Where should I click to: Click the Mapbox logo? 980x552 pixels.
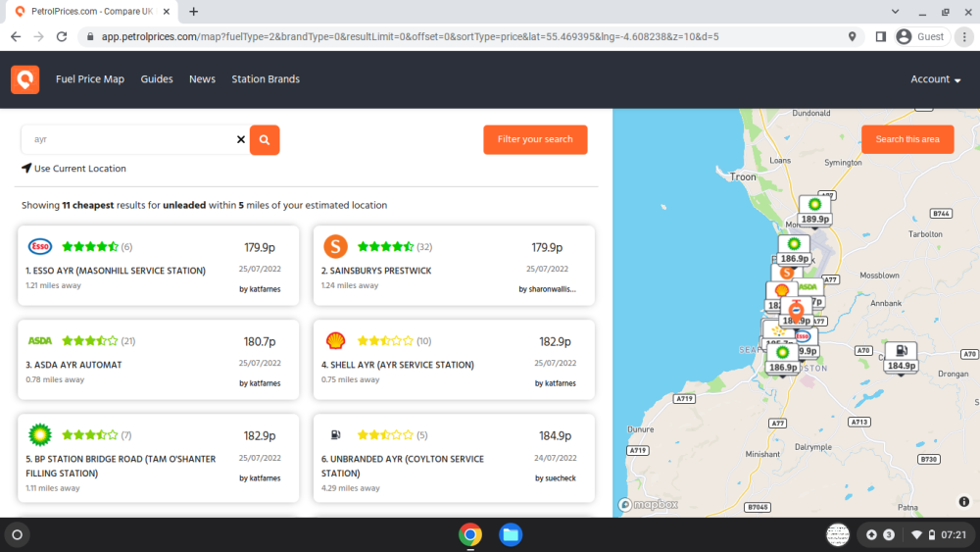pos(648,505)
